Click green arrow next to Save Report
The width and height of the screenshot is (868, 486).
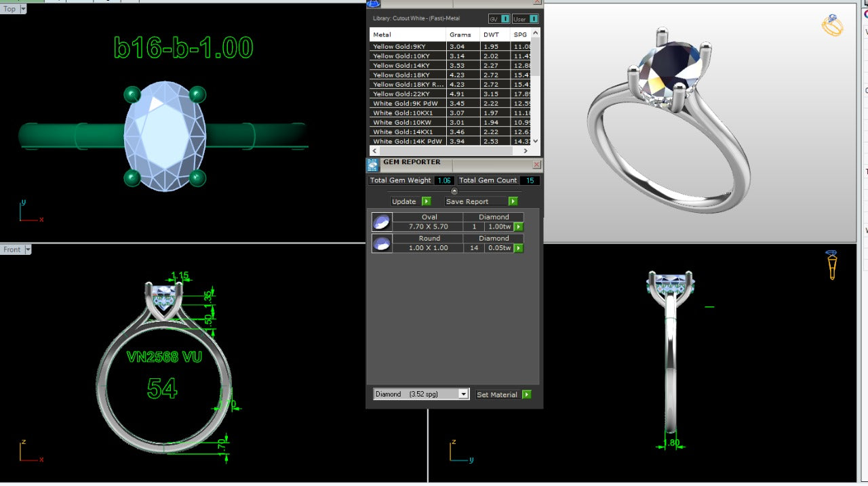click(x=513, y=201)
